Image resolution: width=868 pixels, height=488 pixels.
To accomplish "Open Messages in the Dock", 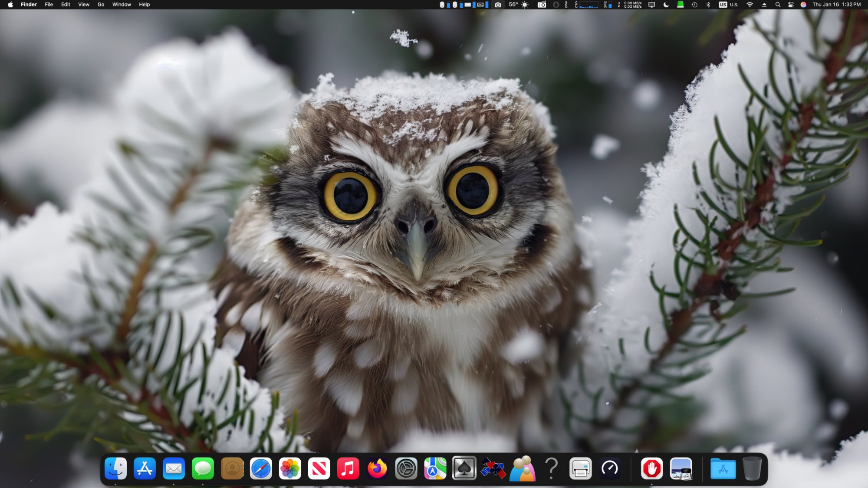I will [203, 468].
